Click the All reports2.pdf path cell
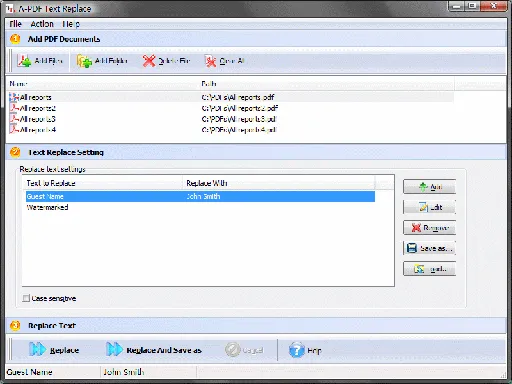Screen dimensions: 512x384 click(240, 108)
